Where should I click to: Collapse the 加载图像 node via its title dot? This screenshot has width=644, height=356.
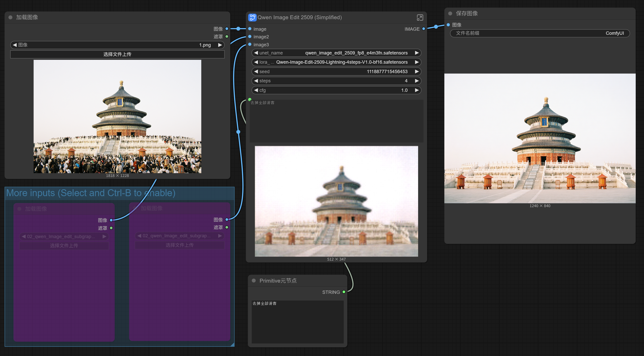[x=10, y=17]
